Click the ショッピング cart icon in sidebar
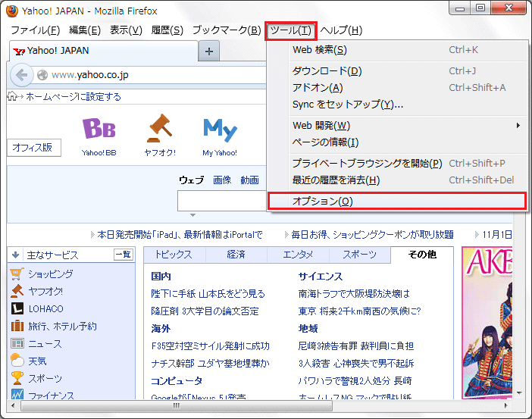The width and height of the screenshot is (532, 419). pyautogui.click(x=17, y=274)
